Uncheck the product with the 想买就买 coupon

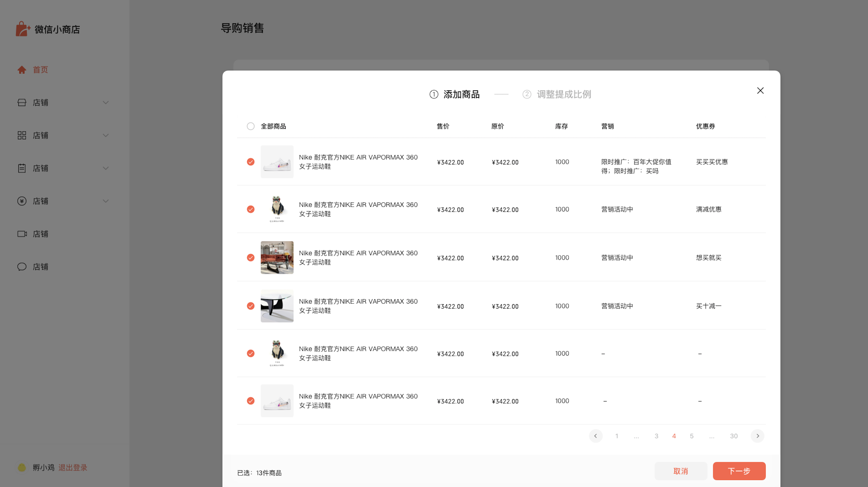(250, 258)
